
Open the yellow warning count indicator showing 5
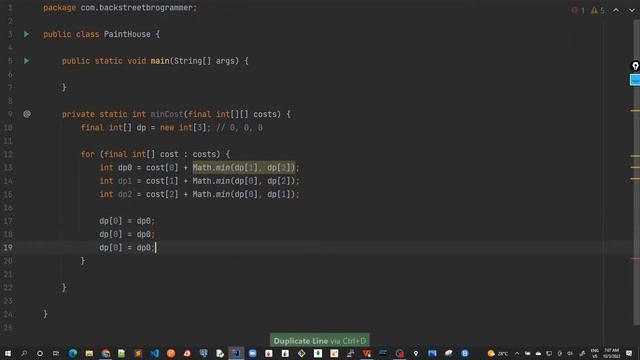pos(598,10)
